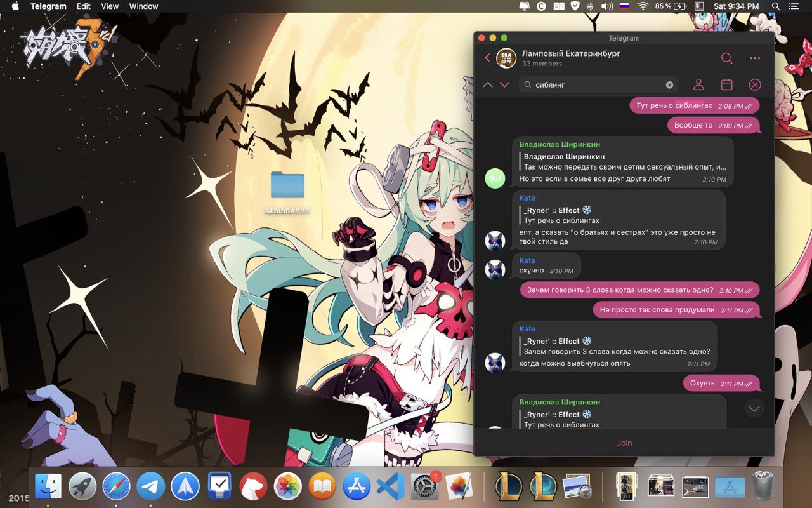The width and height of the screenshot is (812, 508).
Task: Click the terminal-like icon in menu bar
Action: click(x=699, y=6)
